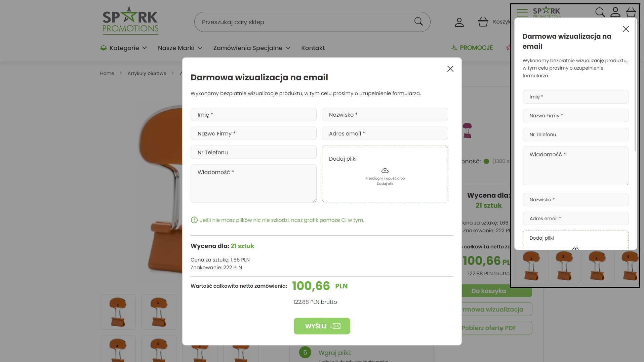Close the desktop Darmowa wizualizacja modal
644x362 pixels.
tap(450, 69)
